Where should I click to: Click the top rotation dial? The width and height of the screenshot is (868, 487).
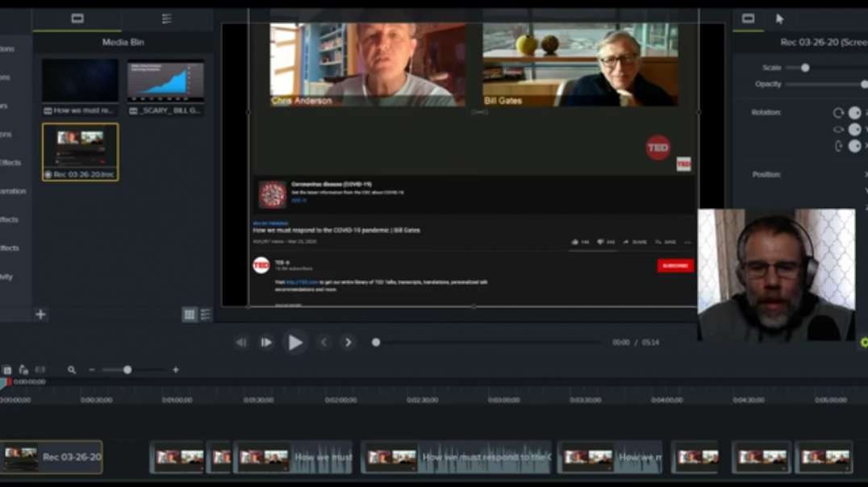click(855, 113)
